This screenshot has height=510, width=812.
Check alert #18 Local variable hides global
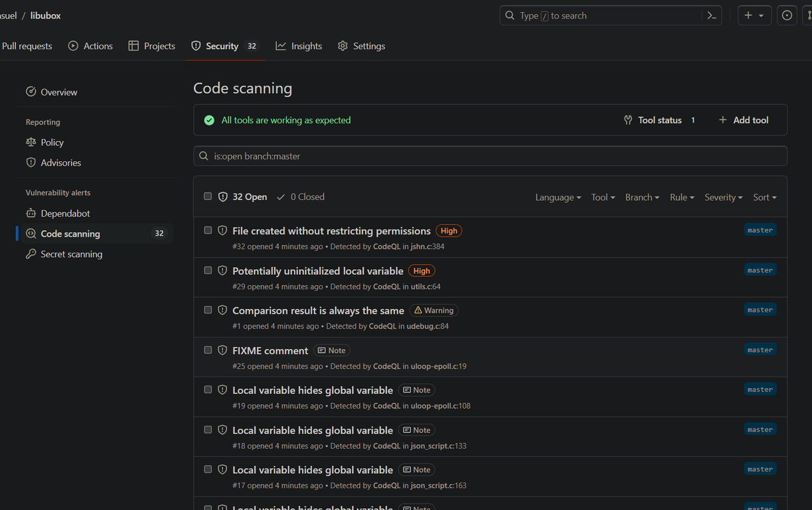[x=208, y=430]
